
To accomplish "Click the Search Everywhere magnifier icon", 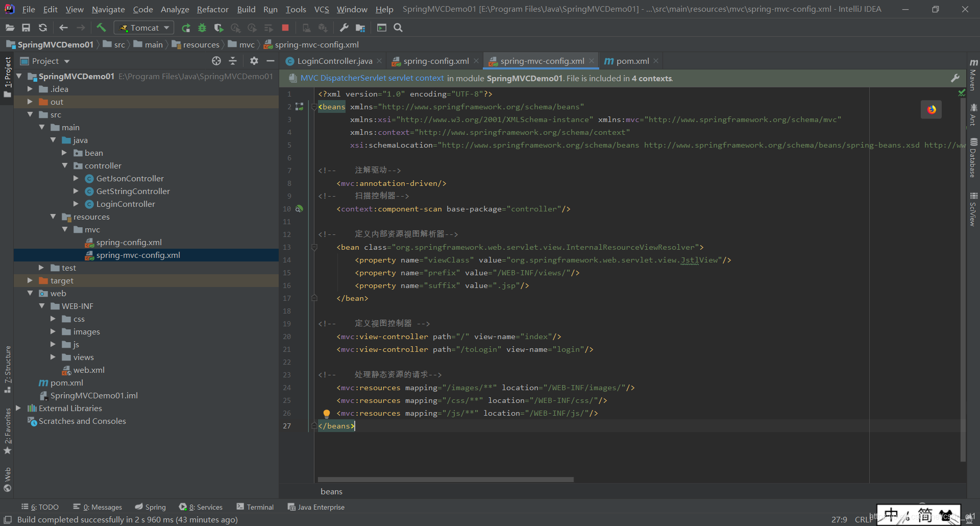I will (x=398, y=28).
